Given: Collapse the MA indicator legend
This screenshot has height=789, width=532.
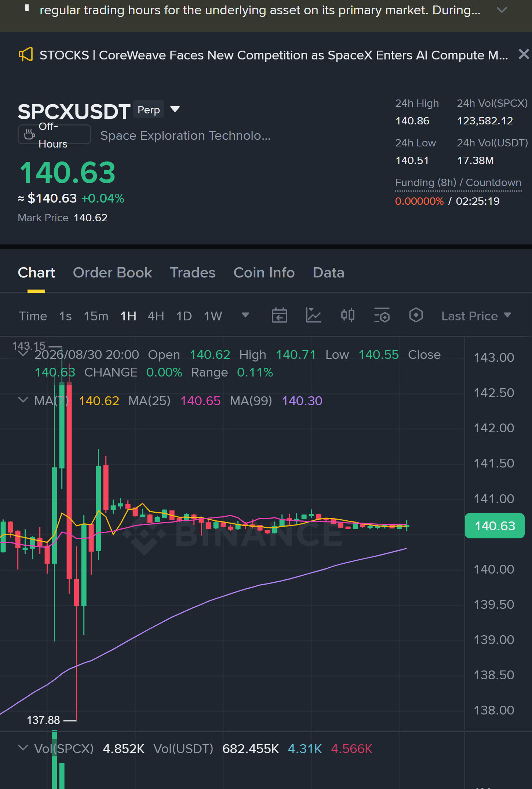Looking at the screenshot, I should coord(23,400).
